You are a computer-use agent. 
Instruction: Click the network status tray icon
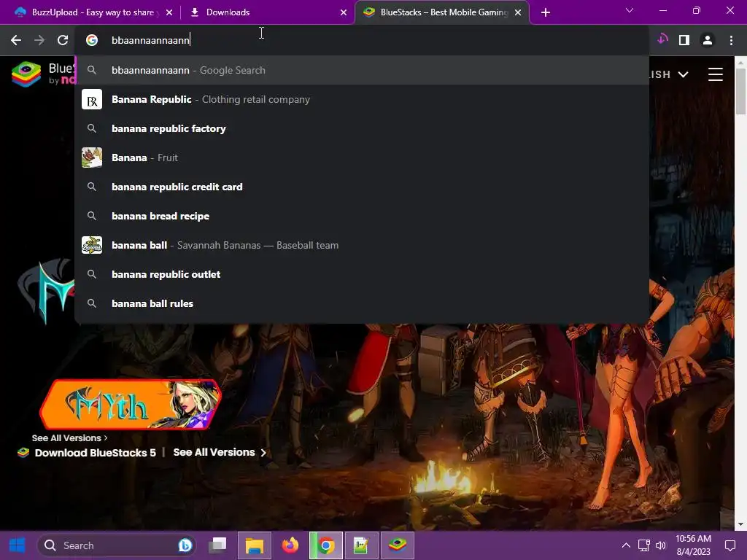click(643, 545)
